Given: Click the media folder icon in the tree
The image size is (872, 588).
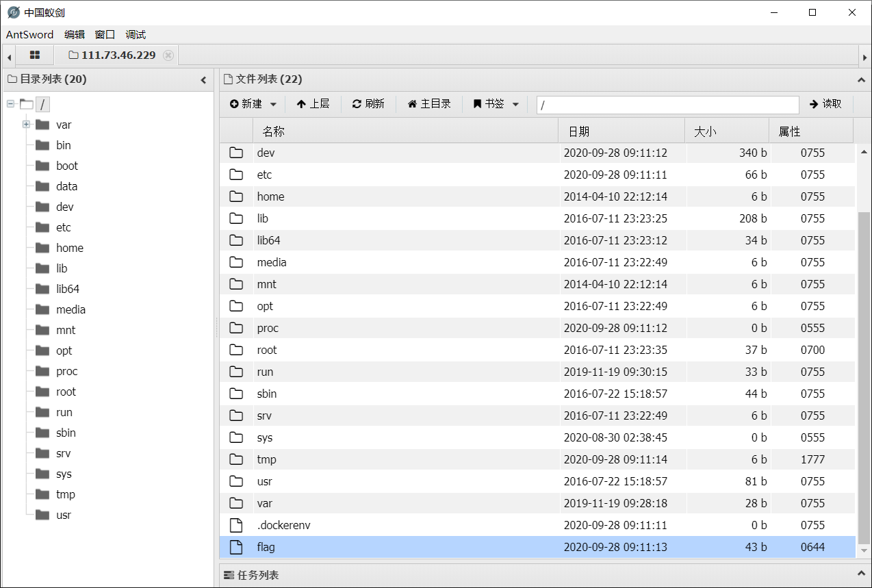Looking at the screenshot, I should pyautogui.click(x=42, y=309).
